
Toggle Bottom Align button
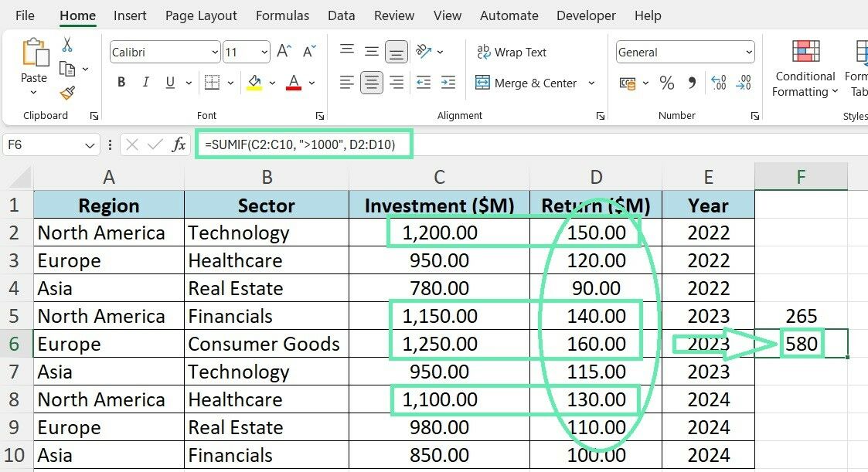397,52
